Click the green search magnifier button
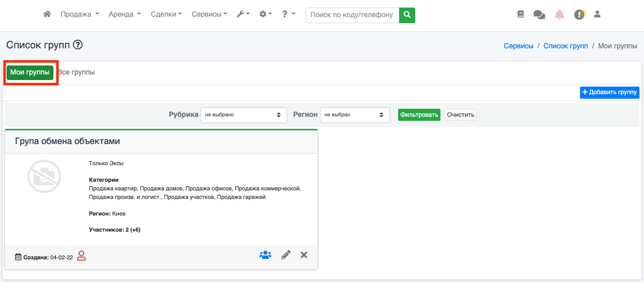644x283 pixels. click(407, 15)
